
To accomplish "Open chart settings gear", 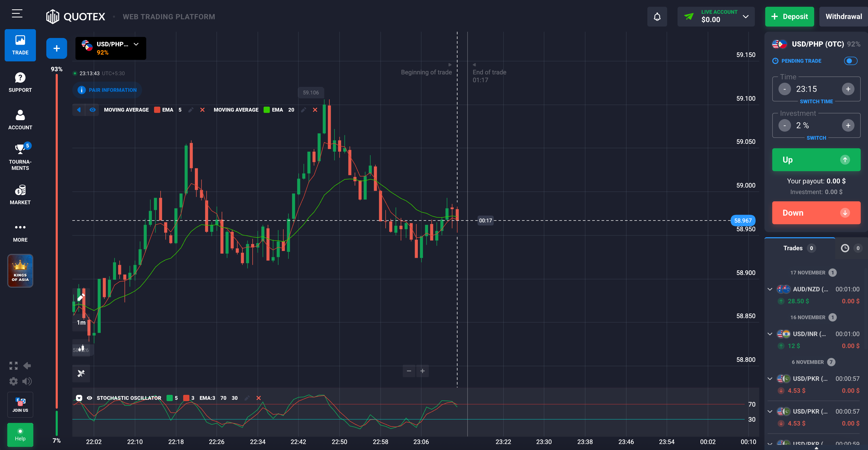I will coord(14,381).
